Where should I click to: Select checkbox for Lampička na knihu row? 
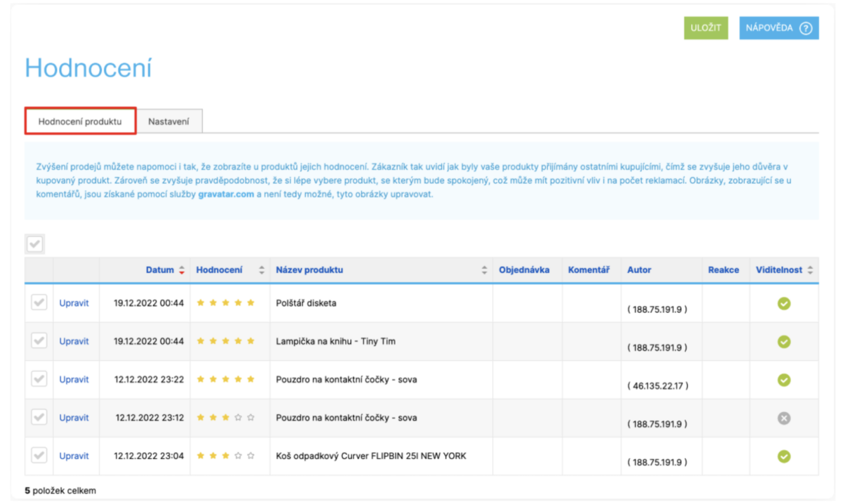[x=39, y=341]
